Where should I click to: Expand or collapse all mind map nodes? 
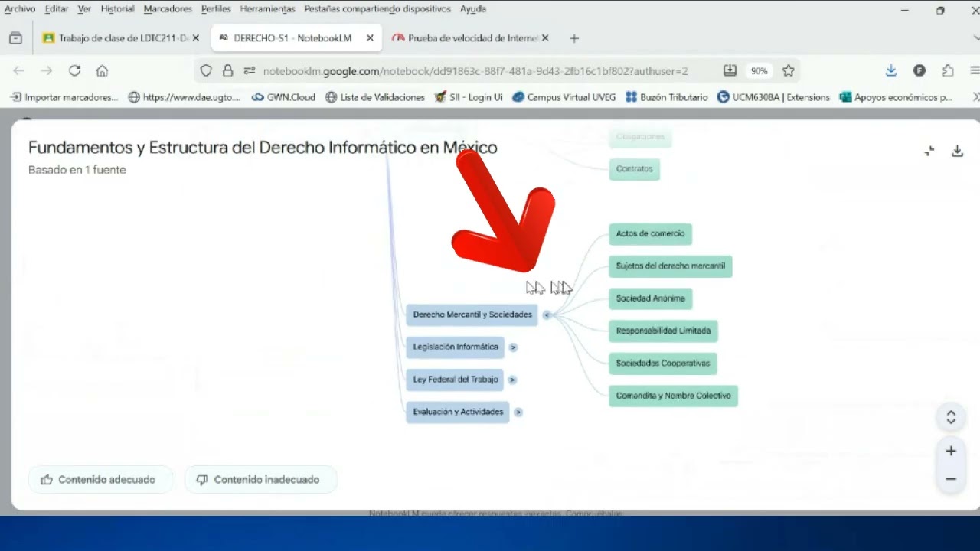pos(951,418)
